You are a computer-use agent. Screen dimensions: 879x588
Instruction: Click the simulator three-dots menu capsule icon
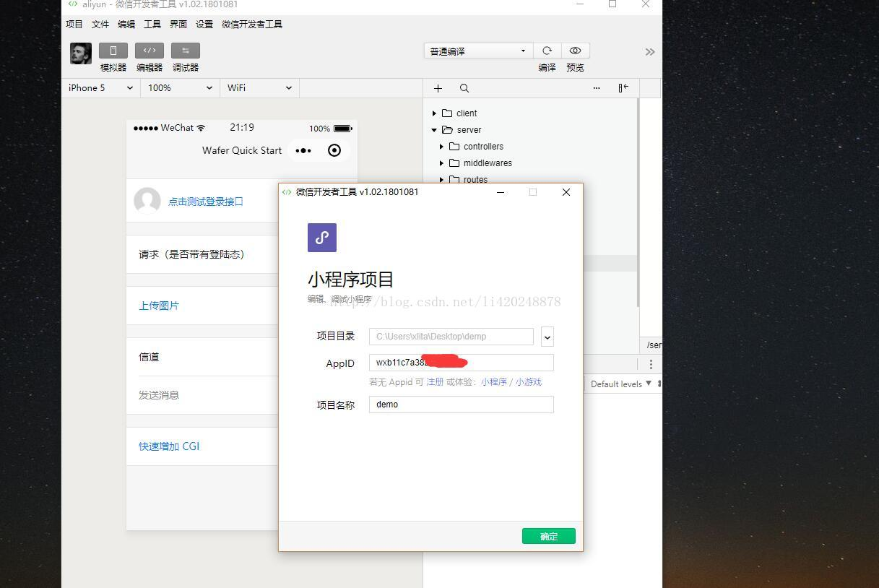coord(303,150)
